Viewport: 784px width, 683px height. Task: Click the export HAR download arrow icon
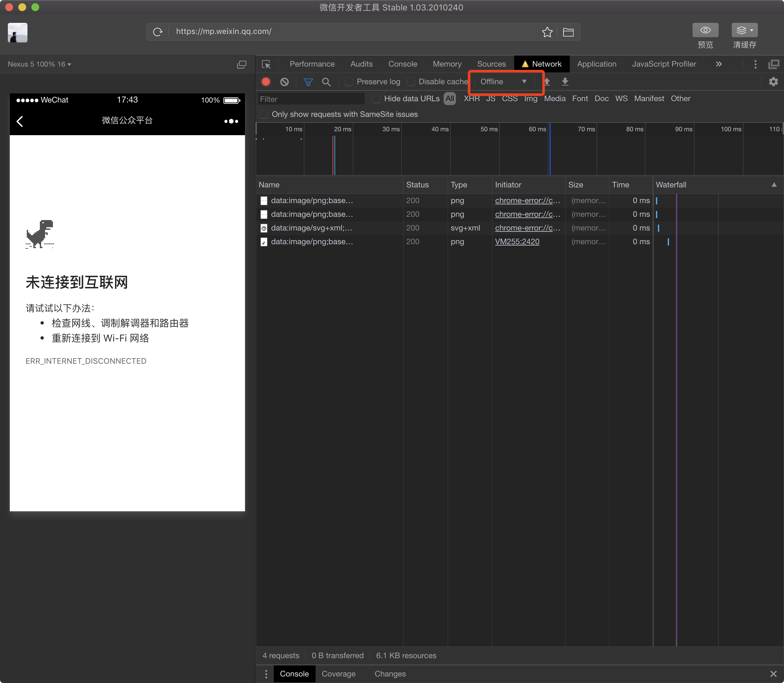coord(565,82)
